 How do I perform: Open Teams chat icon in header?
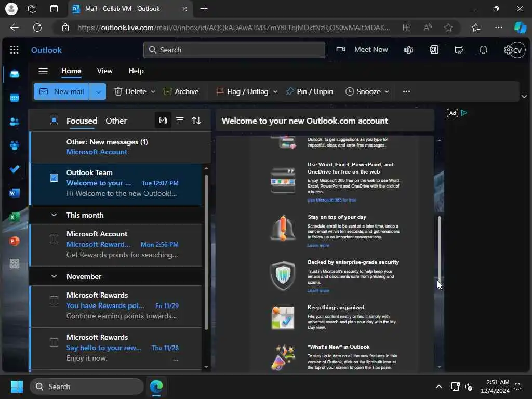[408, 50]
